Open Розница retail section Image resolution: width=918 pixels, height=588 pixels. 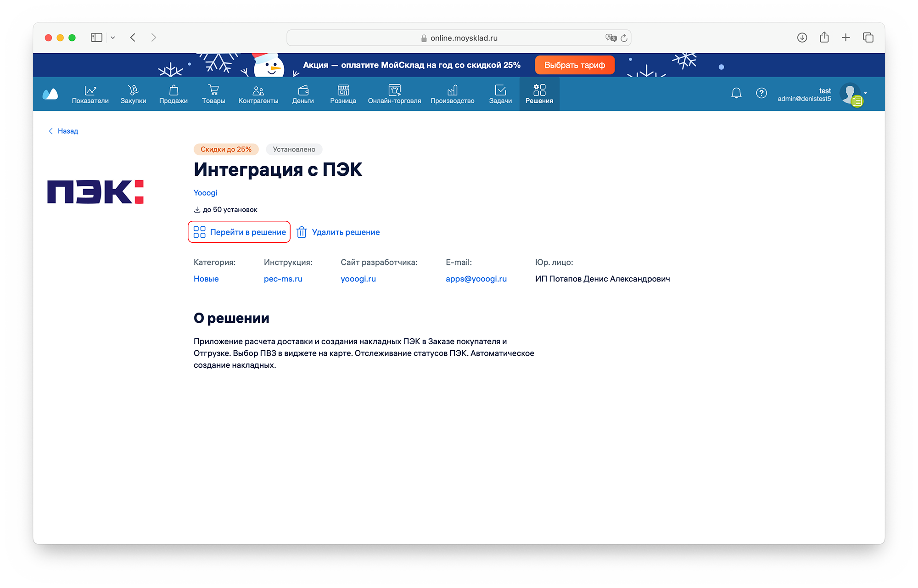click(x=343, y=94)
